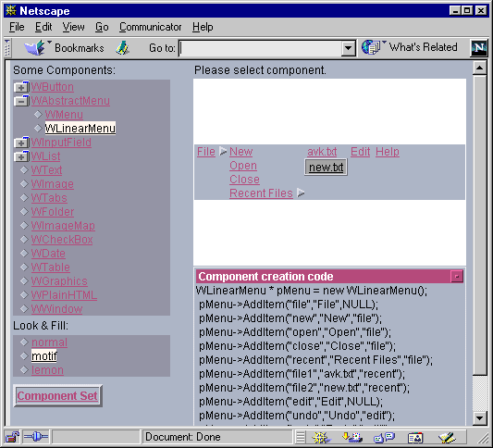This screenshot has height=448, width=493.
Task: Click the diamond bullet beside WMenu
Action: [x=38, y=114]
